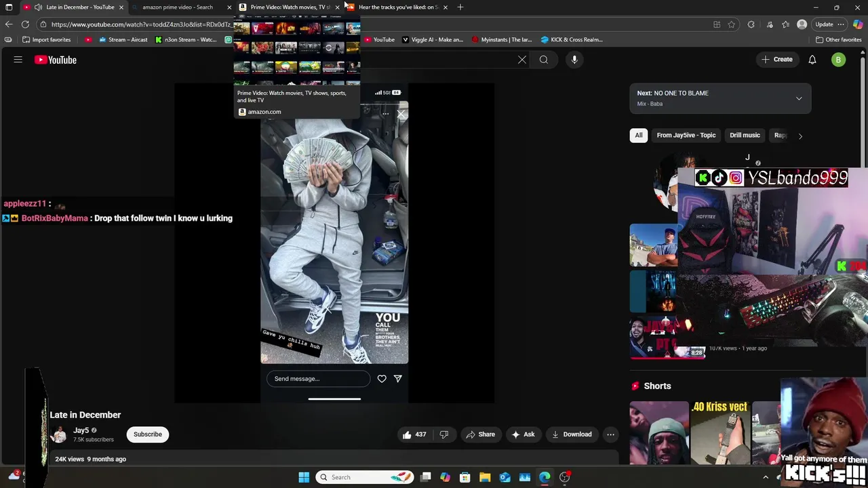Open Windows Start menu
The width and height of the screenshot is (868, 488).
pyautogui.click(x=304, y=477)
